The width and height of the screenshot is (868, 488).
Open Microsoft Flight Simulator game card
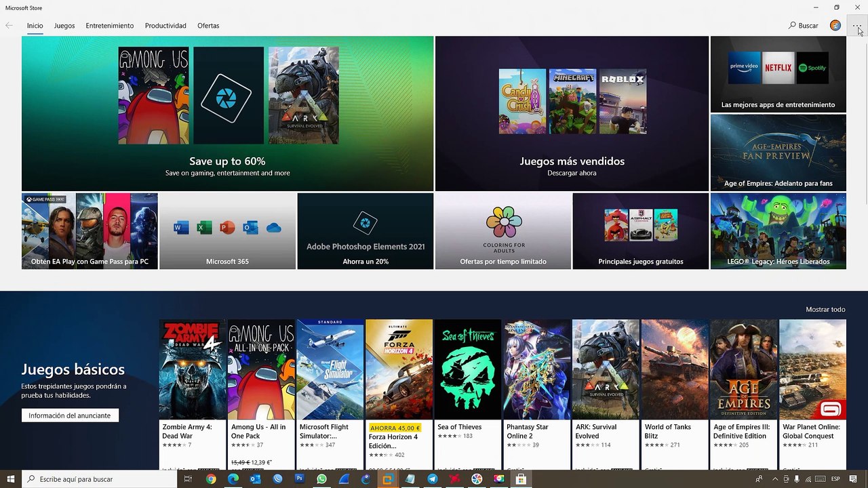click(x=330, y=394)
